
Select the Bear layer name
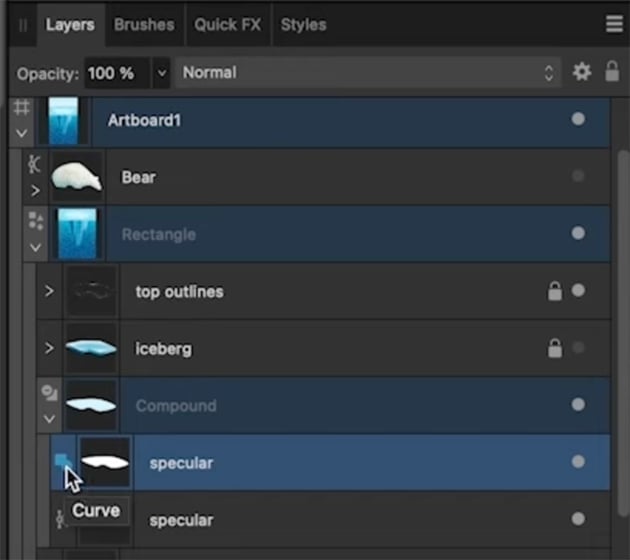(x=139, y=177)
